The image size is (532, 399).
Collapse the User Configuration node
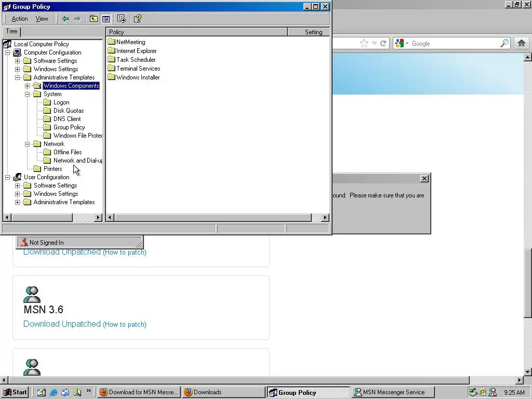(7, 177)
